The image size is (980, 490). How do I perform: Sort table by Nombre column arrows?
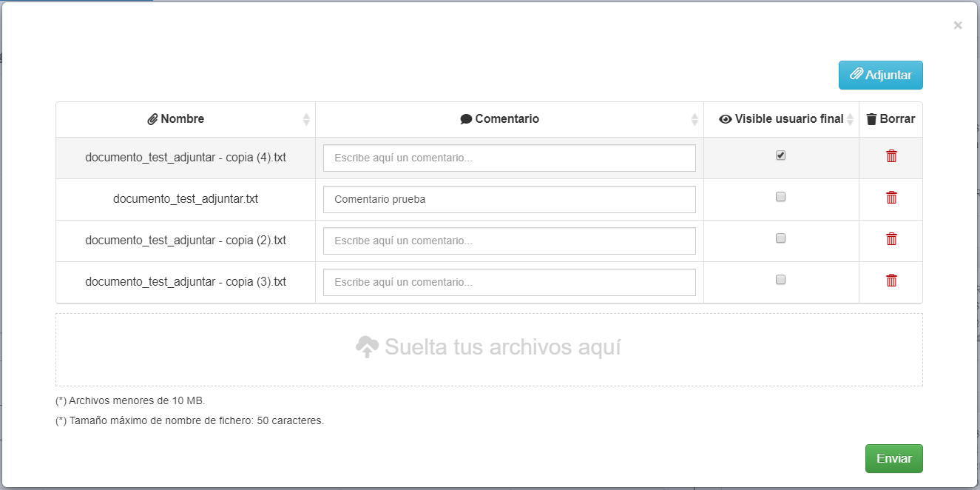[x=306, y=119]
